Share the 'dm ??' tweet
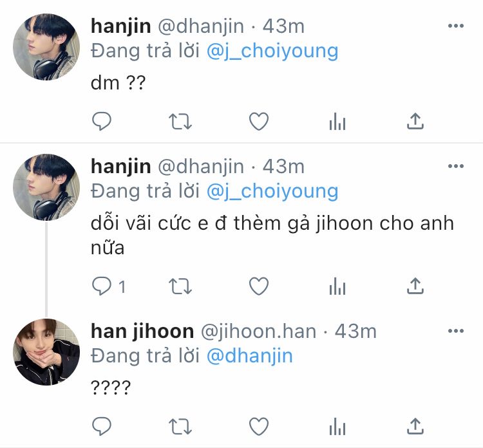Viewport: 483px width, 448px height. click(x=415, y=121)
